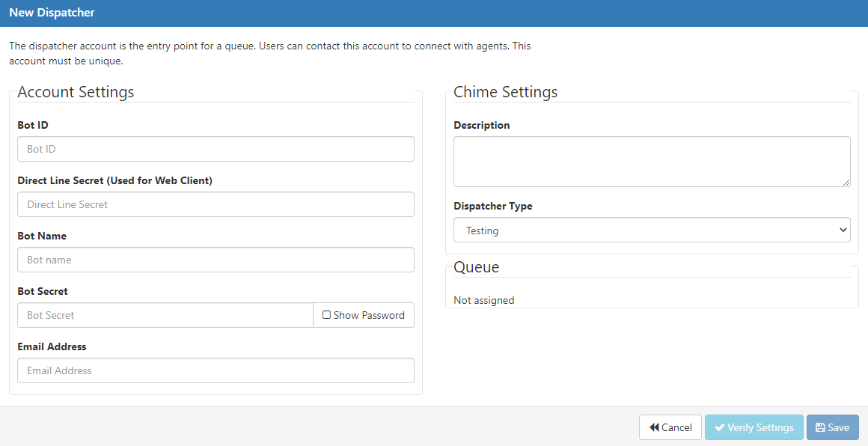The height and width of the screenshot is (446, 868).
Task: Click the rewind icon on Cancel button
Action: point(654,427)
